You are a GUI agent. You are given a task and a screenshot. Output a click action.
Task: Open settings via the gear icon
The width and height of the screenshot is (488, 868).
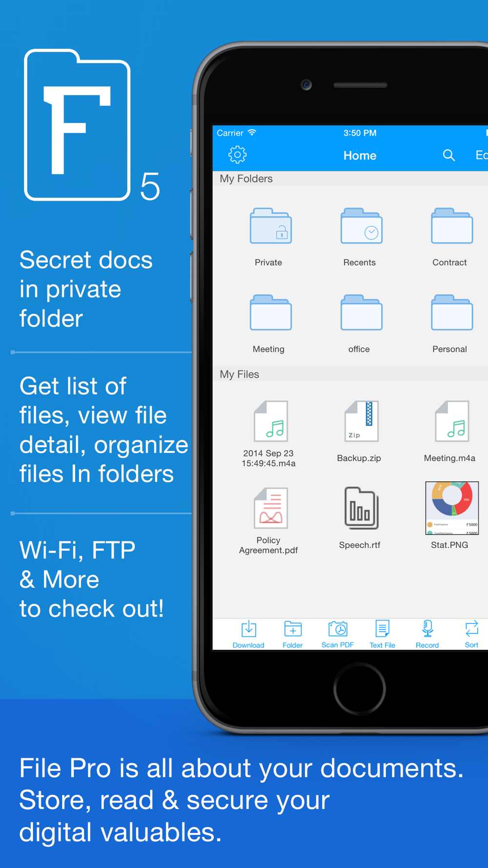click(237, 155)
